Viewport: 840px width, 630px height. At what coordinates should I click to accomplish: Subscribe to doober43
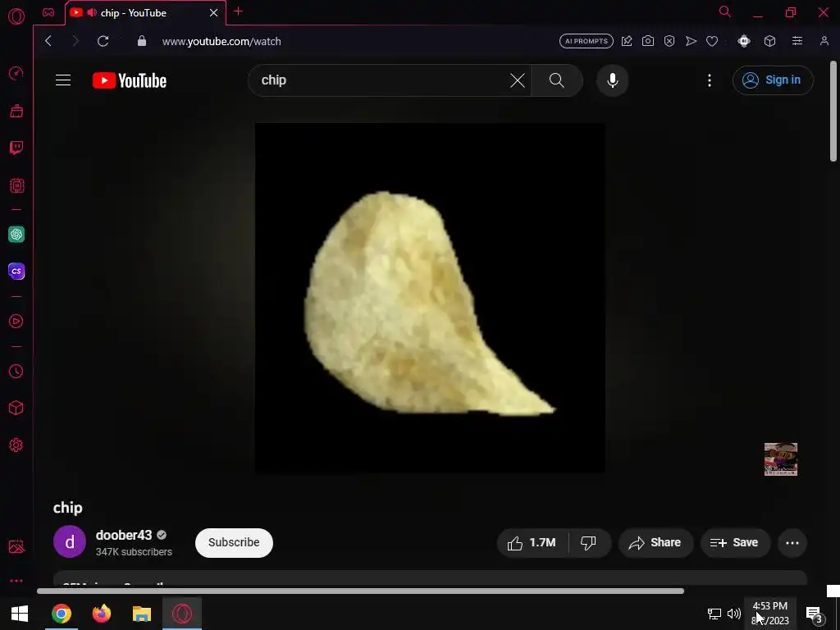(234, 543)
